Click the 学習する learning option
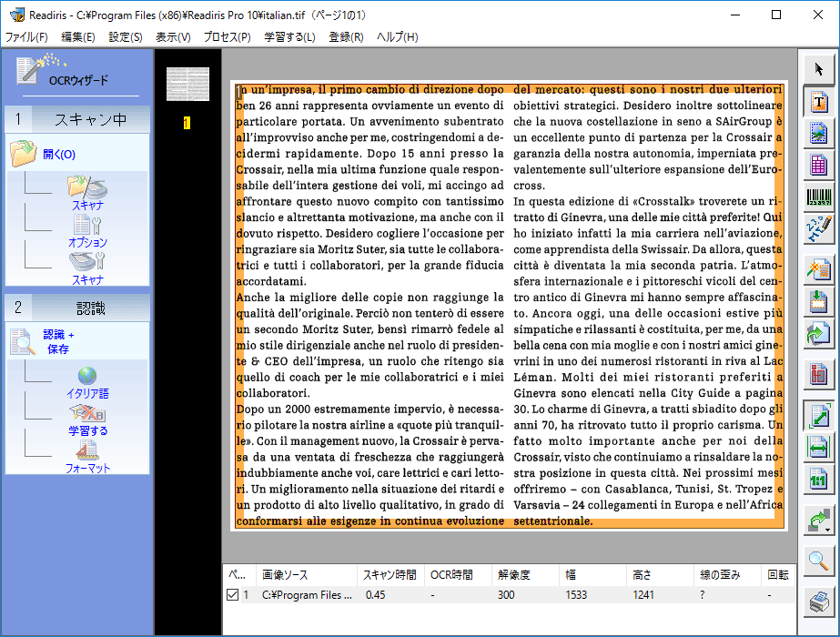This screenshot has width=840, height=637. coord(88,420)
